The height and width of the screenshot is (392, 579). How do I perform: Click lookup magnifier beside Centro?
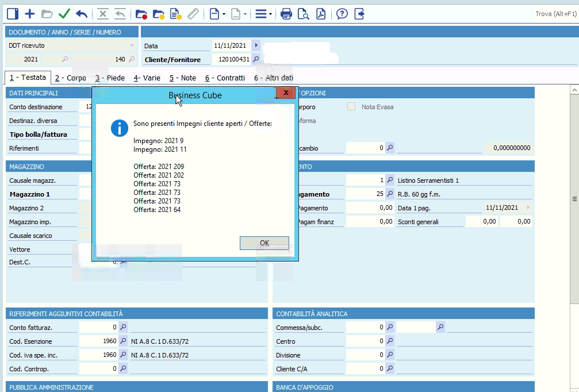coord(390,341)
